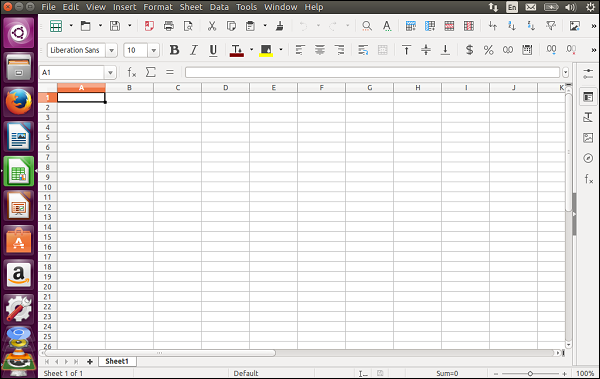Screen dimensions: 600x379
Task: Open New document type dropdown arrow
Action: pyautogui.click(x=71, y=26)
